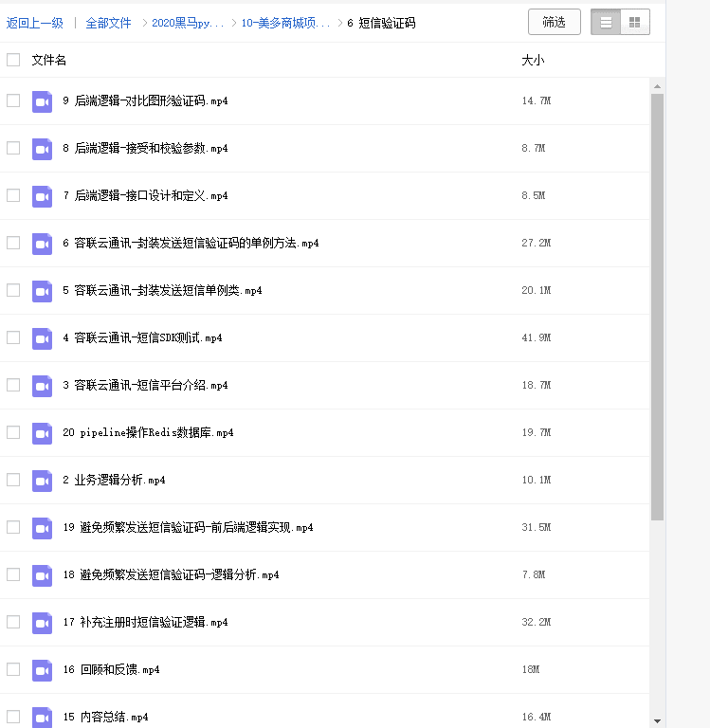Viewport: 710px width, 728px height.
Task: Click the scrollbar up arrow
Action: (657, 86)
